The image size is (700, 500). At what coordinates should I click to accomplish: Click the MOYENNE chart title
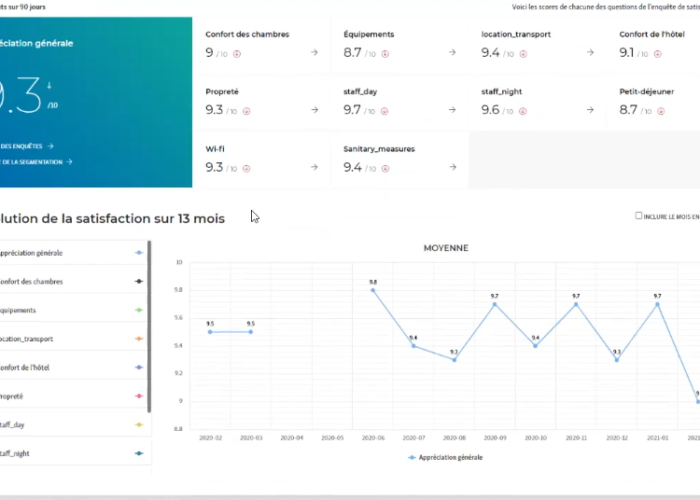pos(446,248)
